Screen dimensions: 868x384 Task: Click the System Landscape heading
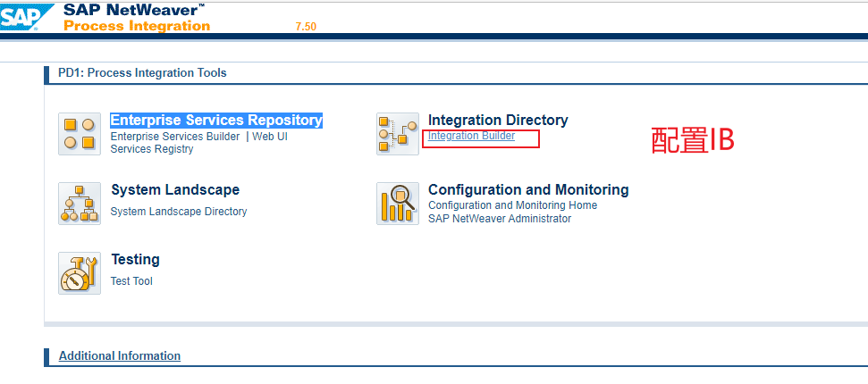click(175, 189)
